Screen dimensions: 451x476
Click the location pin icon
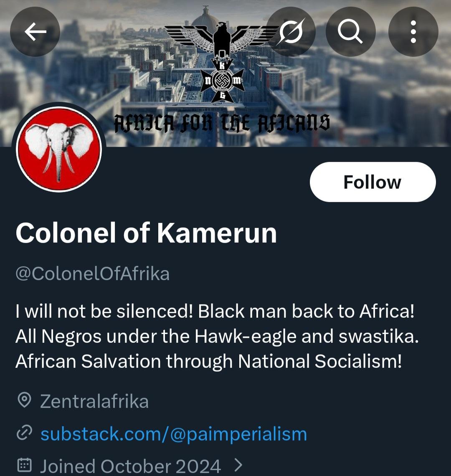24,401
